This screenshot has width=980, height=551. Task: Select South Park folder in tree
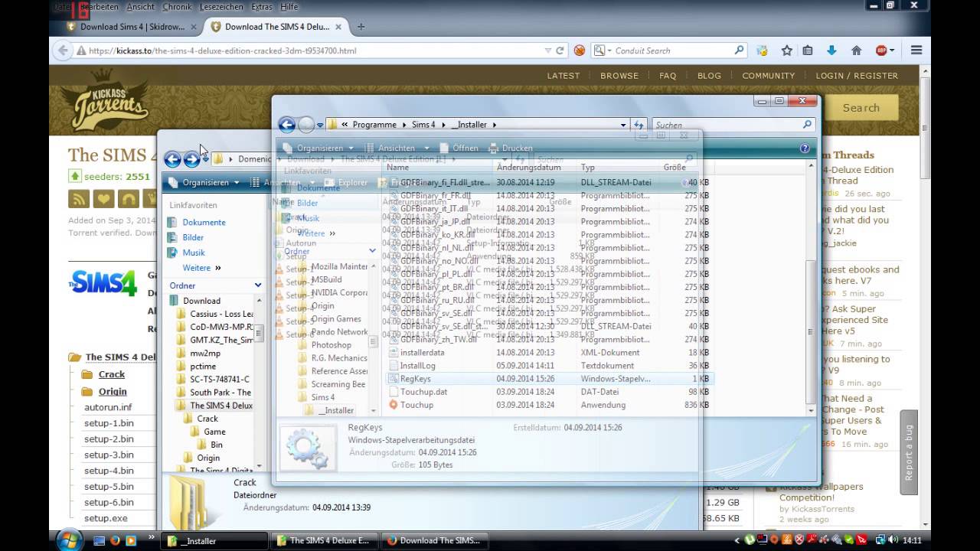[x=220, y=393]
